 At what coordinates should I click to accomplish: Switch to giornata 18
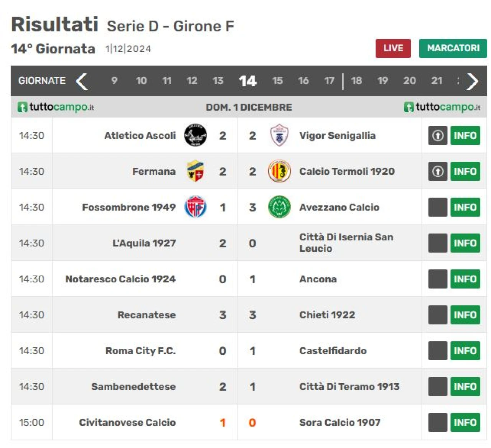point(356,81)
